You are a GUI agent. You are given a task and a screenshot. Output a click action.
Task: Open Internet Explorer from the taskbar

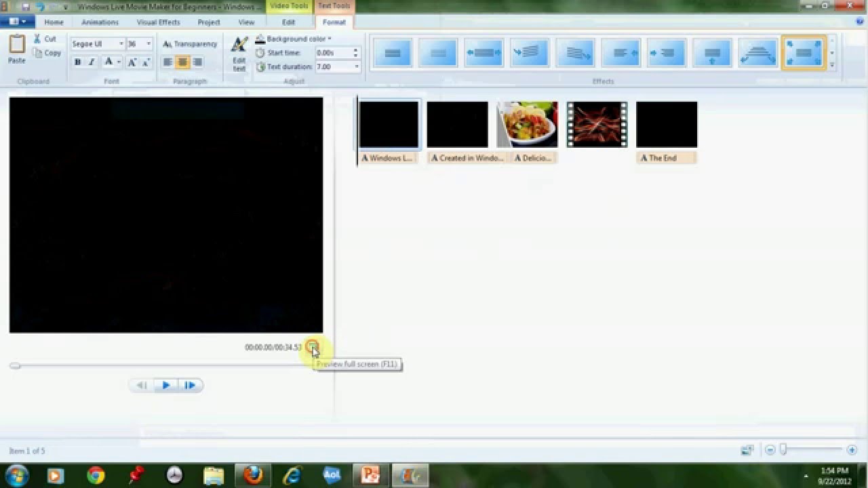[x=292, y=475]
